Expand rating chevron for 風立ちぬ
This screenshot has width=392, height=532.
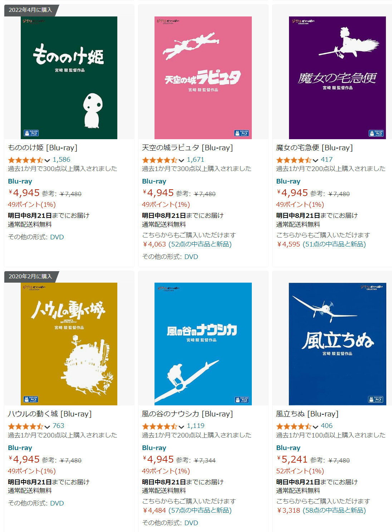pos(315,426)
